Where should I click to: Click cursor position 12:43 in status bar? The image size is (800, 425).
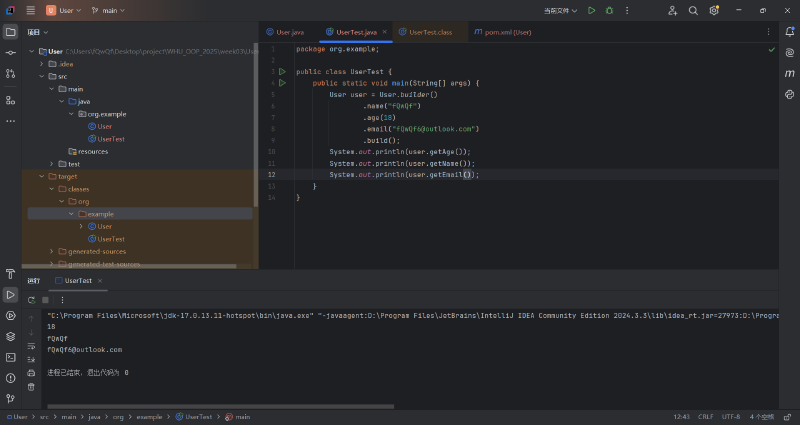tap(681, 417)
